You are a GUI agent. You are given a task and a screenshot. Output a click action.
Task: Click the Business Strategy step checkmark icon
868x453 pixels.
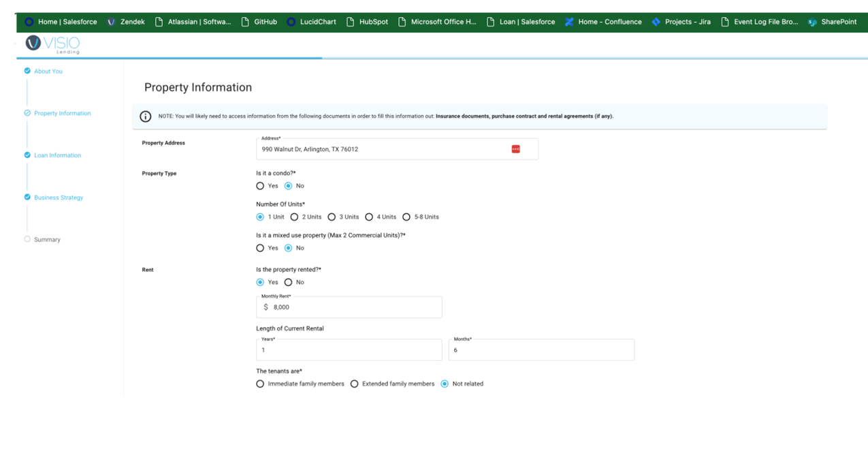point(27,198)
